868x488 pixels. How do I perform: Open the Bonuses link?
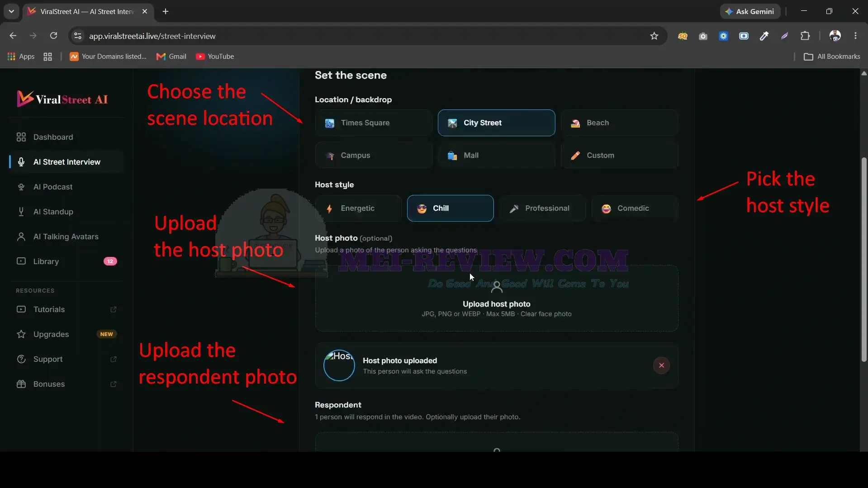pos(66,384)
